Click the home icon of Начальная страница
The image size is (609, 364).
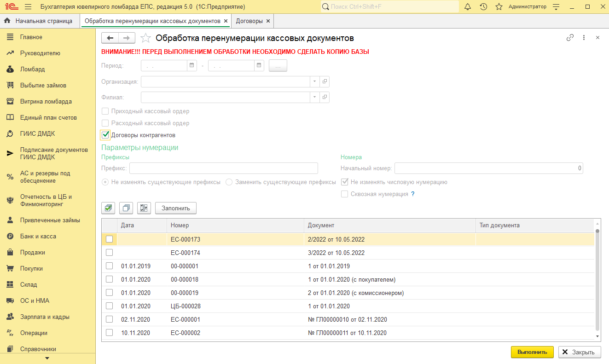(x=7, y=21)
